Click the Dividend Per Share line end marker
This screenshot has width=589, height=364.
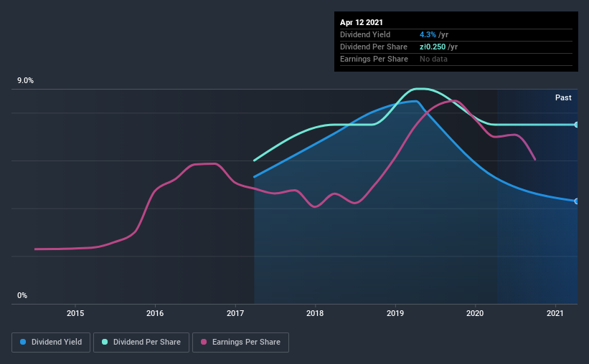click(576, 125)
